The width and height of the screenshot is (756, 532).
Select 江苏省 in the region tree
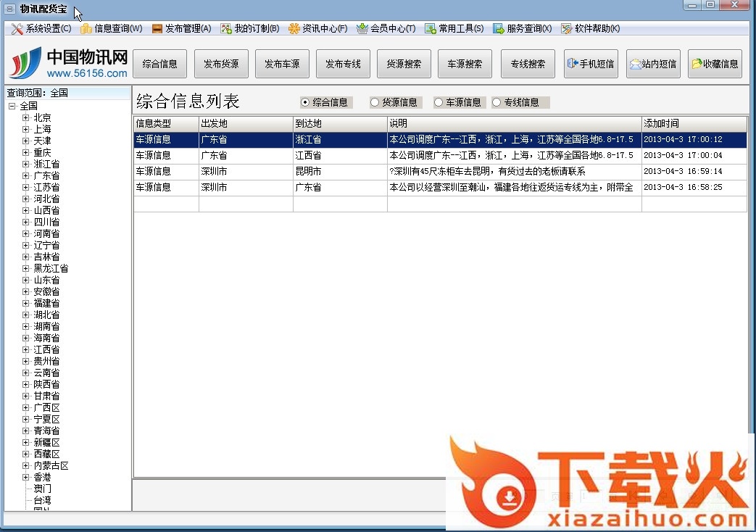click(47, 187)
